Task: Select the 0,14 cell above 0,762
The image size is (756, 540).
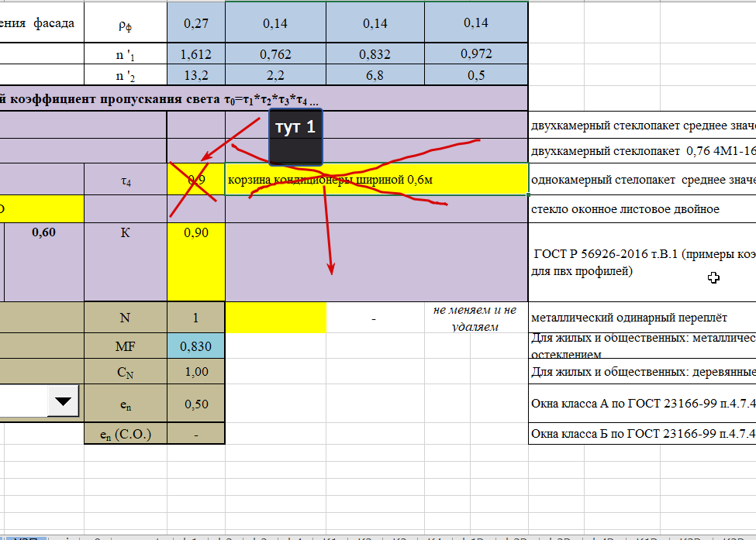Action: tap(275, 22)
